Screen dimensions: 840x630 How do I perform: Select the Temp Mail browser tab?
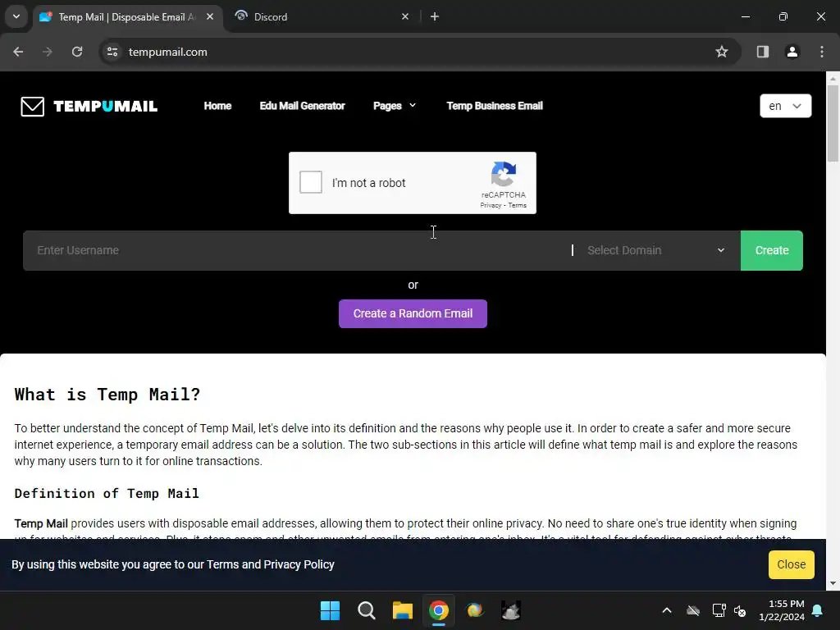(127, 17)
